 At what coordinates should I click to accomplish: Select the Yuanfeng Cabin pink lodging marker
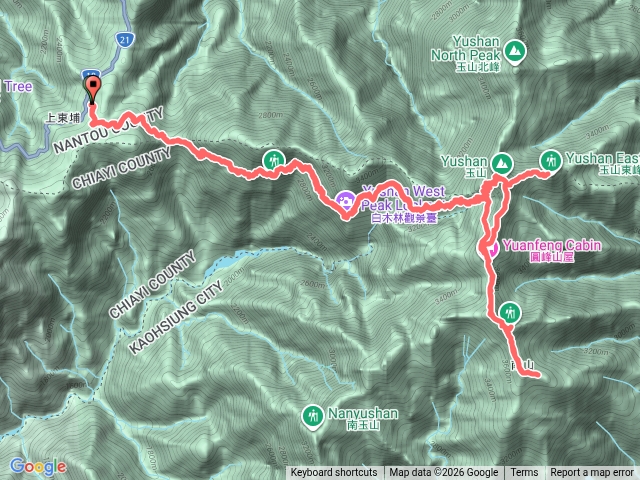point(492,249)
